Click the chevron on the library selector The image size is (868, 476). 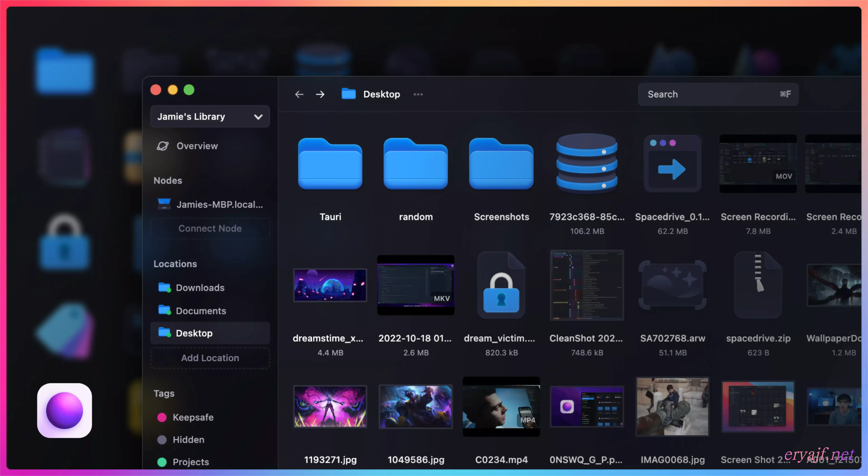click(x=258, y=117)
